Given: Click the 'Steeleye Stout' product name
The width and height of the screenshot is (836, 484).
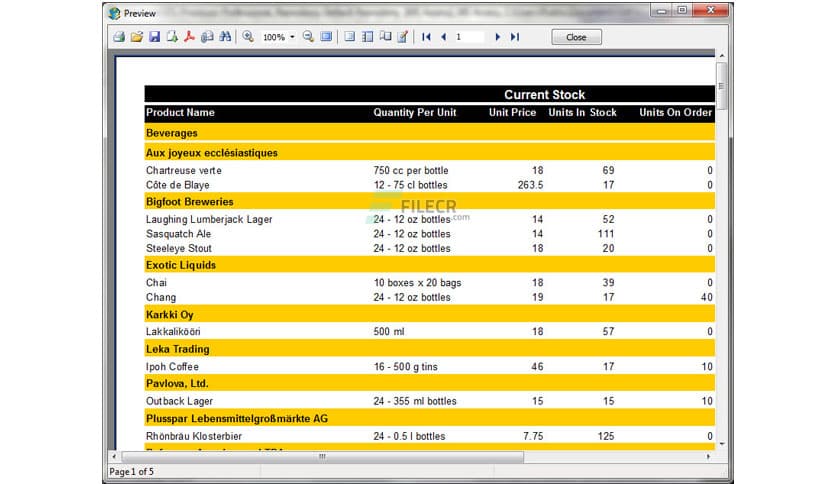Looking at the screenshot, I should 179,248.
